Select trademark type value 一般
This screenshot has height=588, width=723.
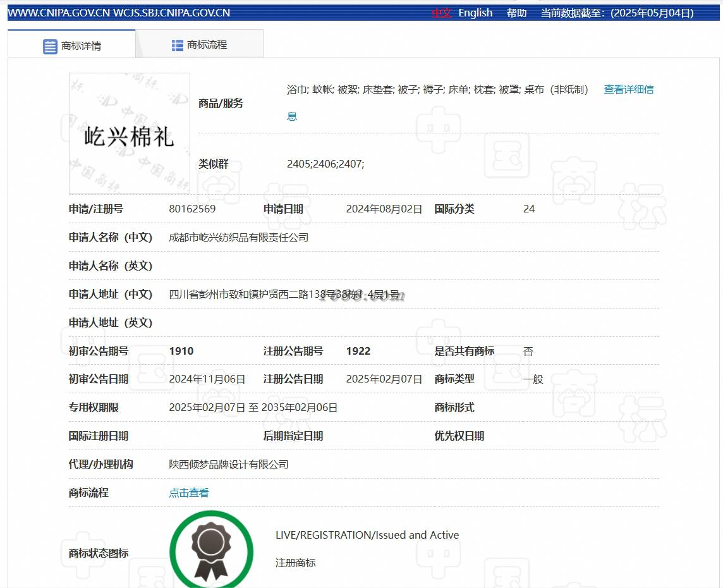[x=533, y=379]
